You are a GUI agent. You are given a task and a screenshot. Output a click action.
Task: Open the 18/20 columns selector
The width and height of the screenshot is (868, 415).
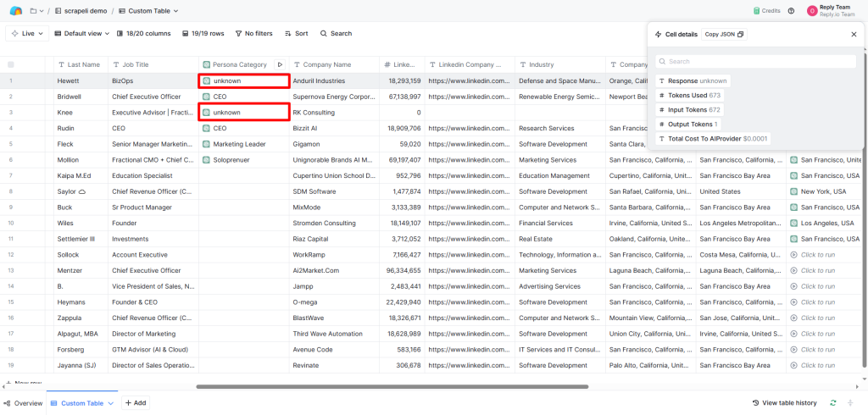144,34
